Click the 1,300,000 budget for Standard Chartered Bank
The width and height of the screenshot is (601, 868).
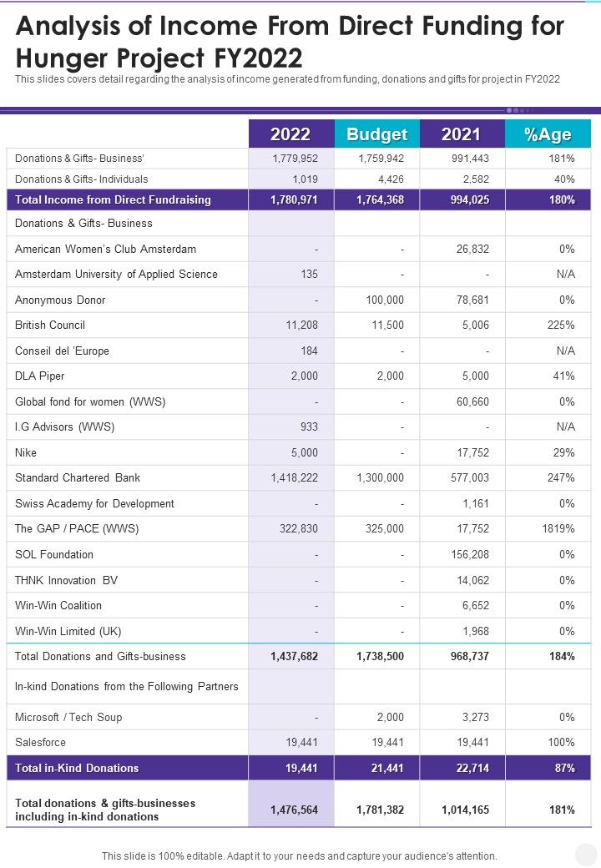coord(380,477)
